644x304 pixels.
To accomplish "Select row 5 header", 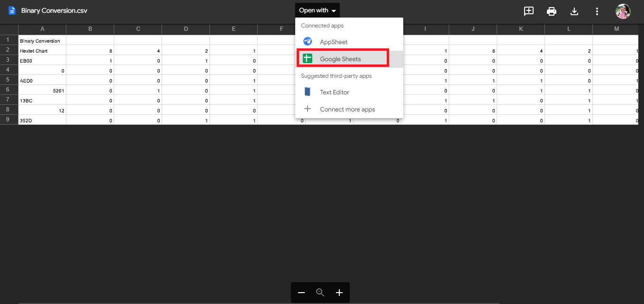I will pyautogui.click(x=9, y=80).
